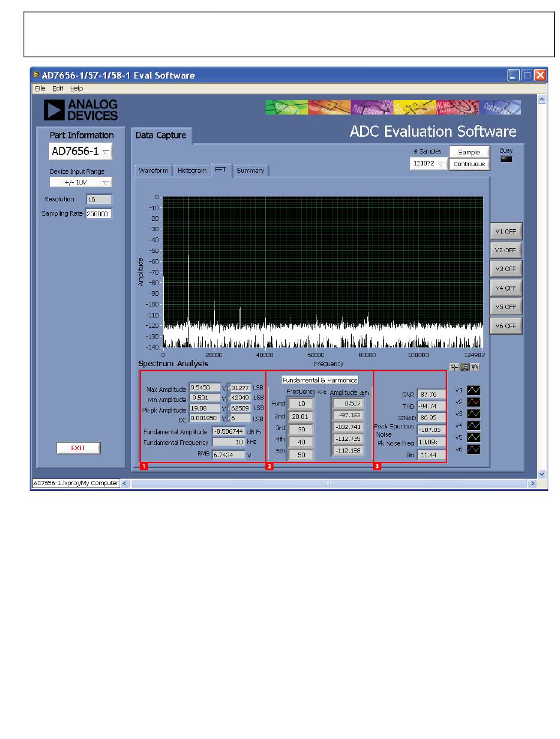Click the SNR value field

[x=431, y=394]
